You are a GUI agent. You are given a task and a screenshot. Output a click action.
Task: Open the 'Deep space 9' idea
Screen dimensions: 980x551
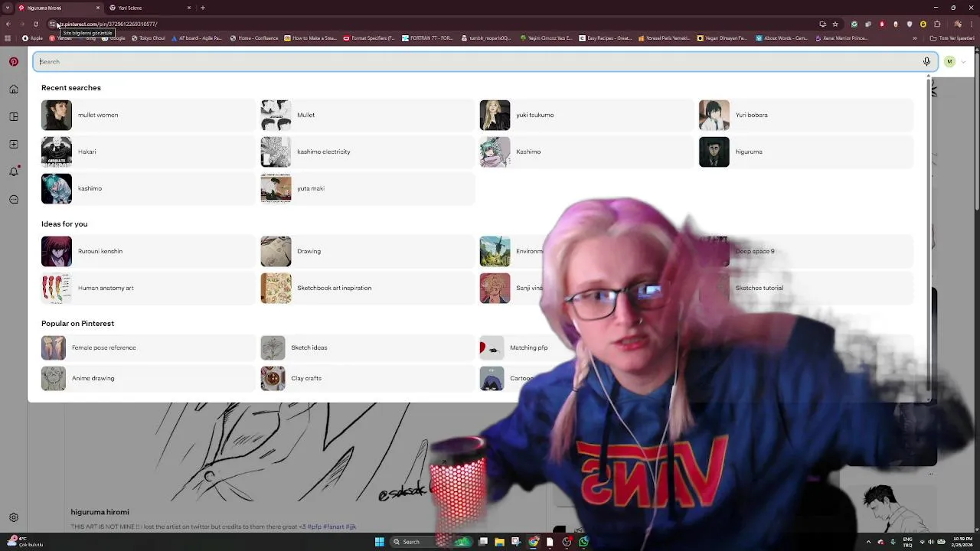click(806, 251)
